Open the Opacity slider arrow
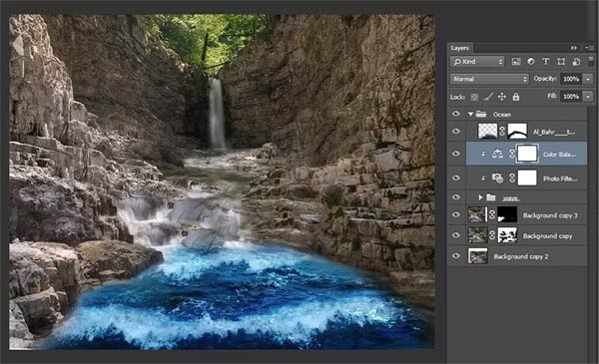 pyautogui.click(x=588, y=79)
